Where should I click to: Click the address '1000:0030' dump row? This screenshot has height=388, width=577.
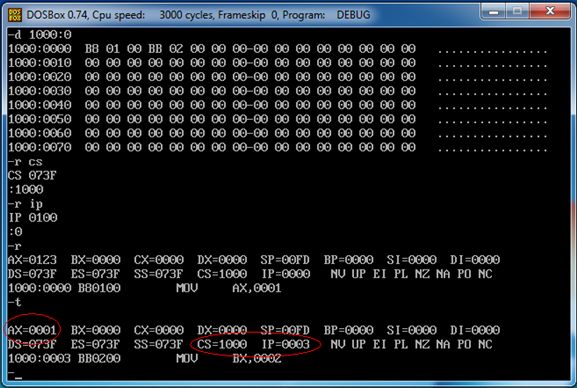click(39, 91)
